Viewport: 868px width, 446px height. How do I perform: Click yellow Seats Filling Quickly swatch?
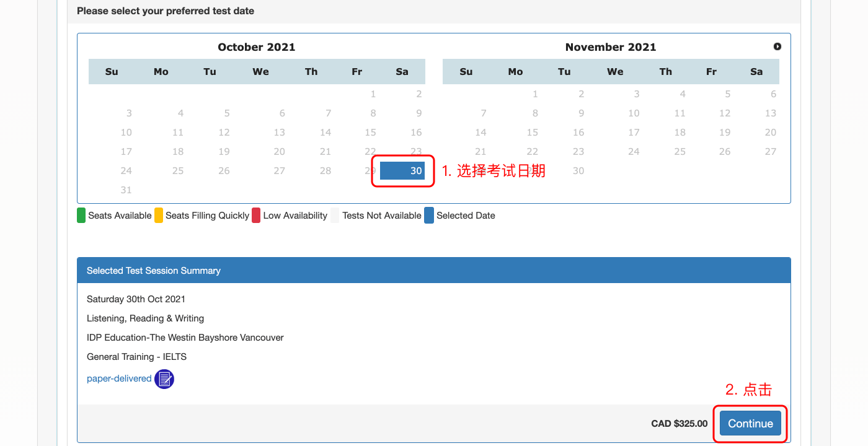pyautogui.click(x=159, y=216)
